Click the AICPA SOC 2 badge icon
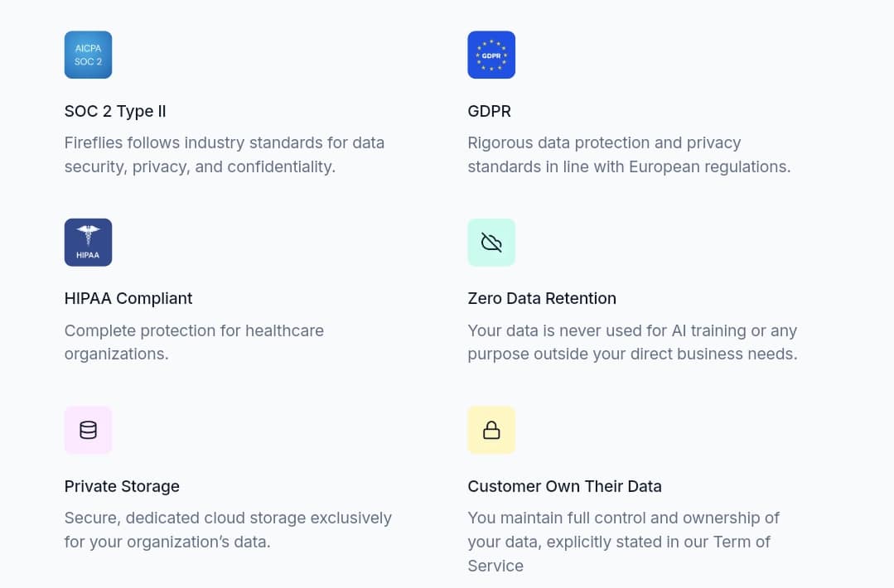894x588 pixels. 88,55
